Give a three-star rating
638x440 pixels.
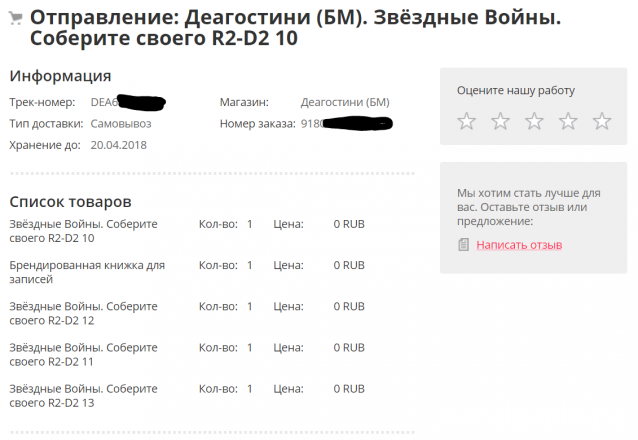click(x=534, y=121)
